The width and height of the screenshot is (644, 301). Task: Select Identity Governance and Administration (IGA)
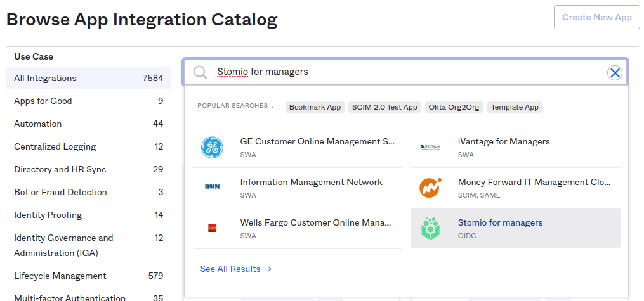click(89, 246)
